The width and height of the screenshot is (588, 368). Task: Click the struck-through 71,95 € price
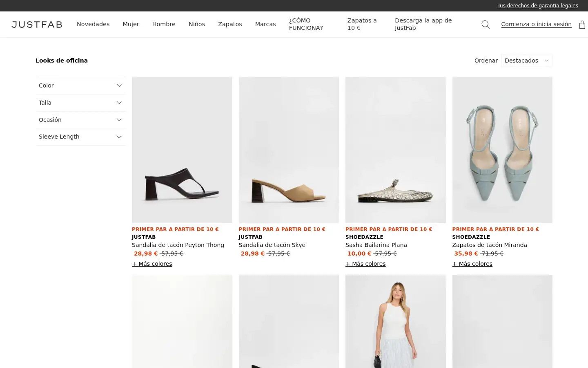tap(492, 254)
